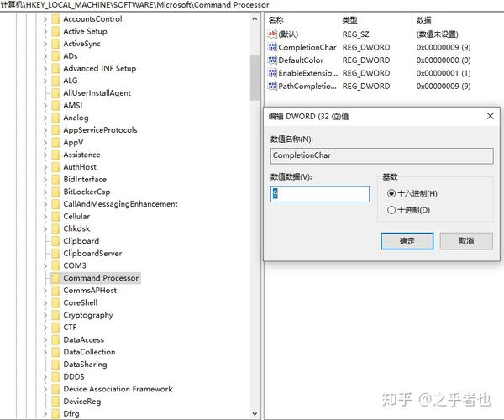504x420 pixels.
Task: Click REG_SZ type cell
Action: pos(355,34)
